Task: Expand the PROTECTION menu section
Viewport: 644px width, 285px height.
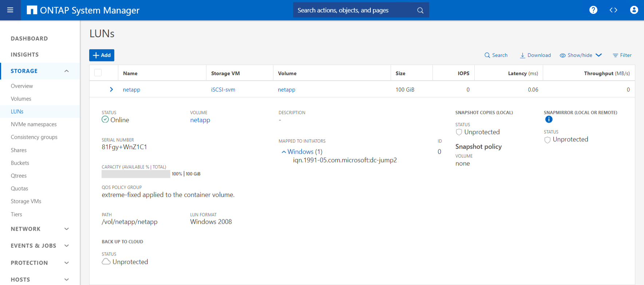Action: [67, 263]
